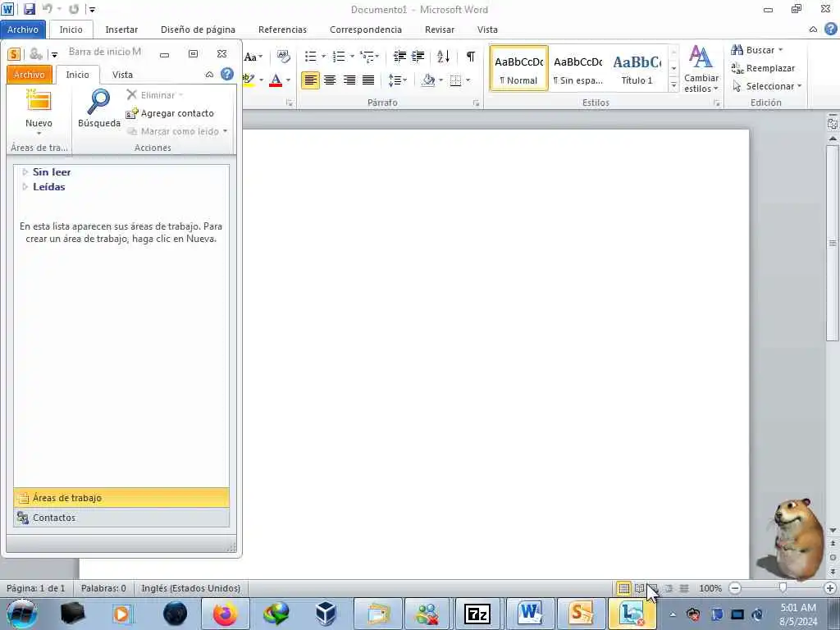Minimize the launchbar ribbon with caret
The image size is (840, 630).
(209, 75)
